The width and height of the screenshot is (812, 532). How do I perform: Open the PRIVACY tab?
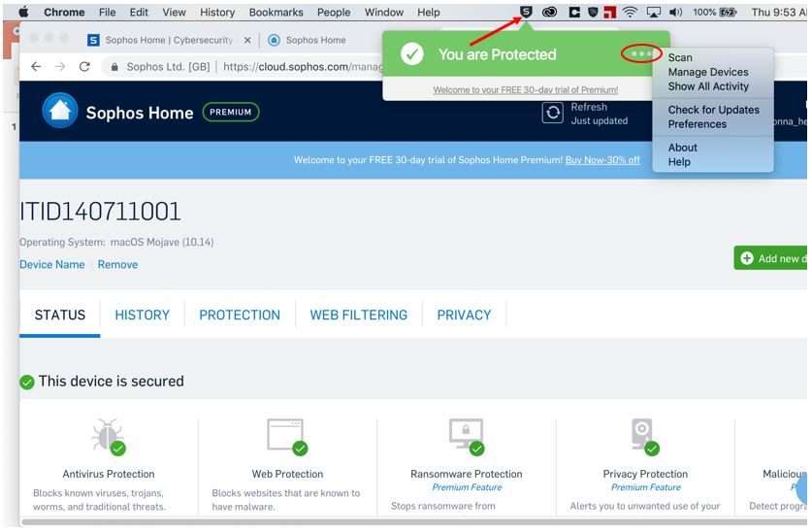[464, 315]
